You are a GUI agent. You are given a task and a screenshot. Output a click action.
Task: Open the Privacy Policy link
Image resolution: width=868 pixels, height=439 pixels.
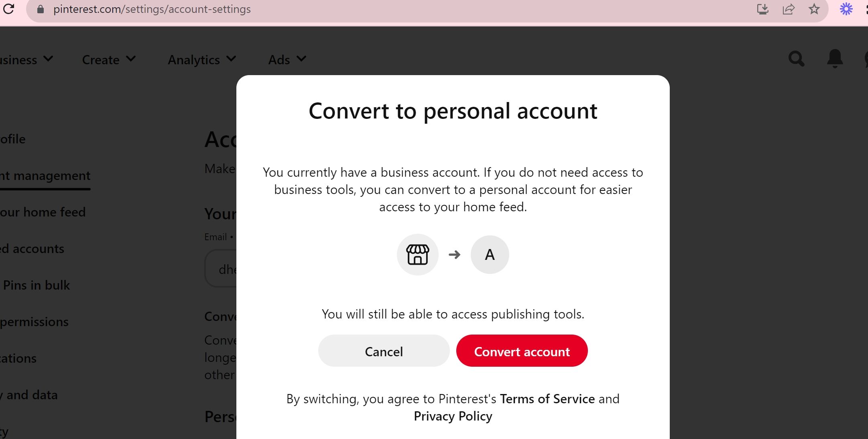point(452,416)
